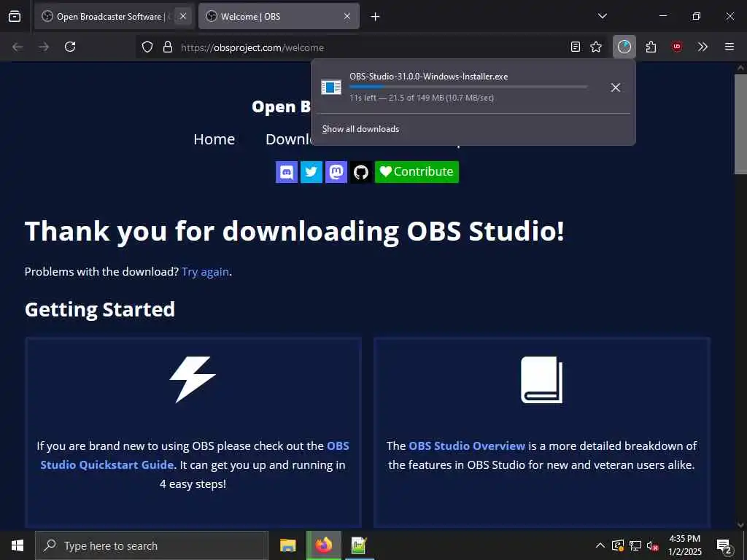747x560 pixels.
Task: Show site security padlock info
Action: tap(167, 47)
